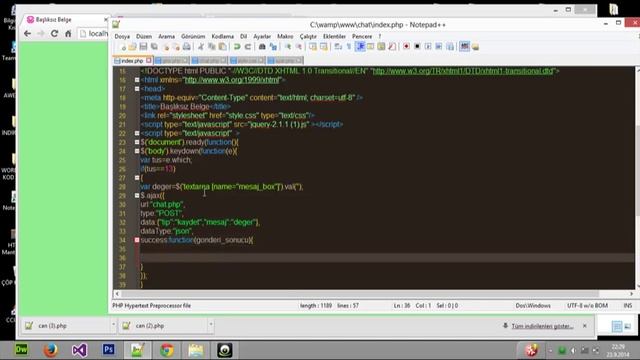Open the Dosya menu
This screenshot has width=640, height=360.
coord(122,36)
